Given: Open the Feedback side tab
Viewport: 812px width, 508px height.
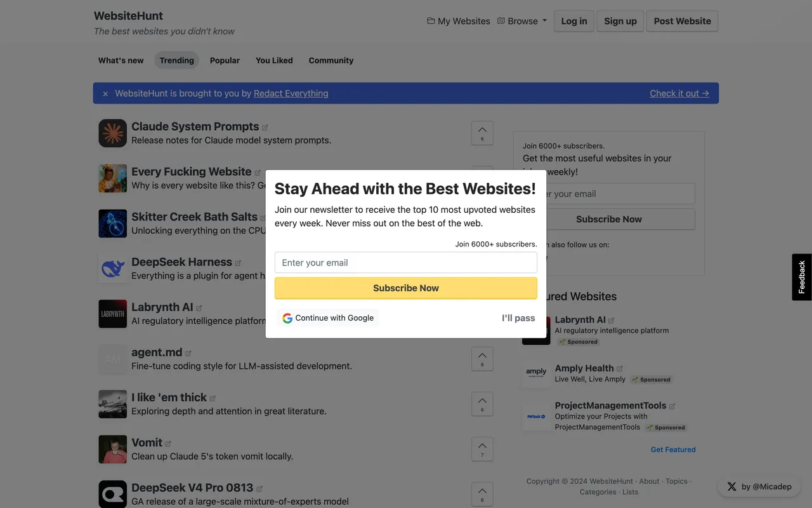Looking at the screenshot, I should pos(802,277).
